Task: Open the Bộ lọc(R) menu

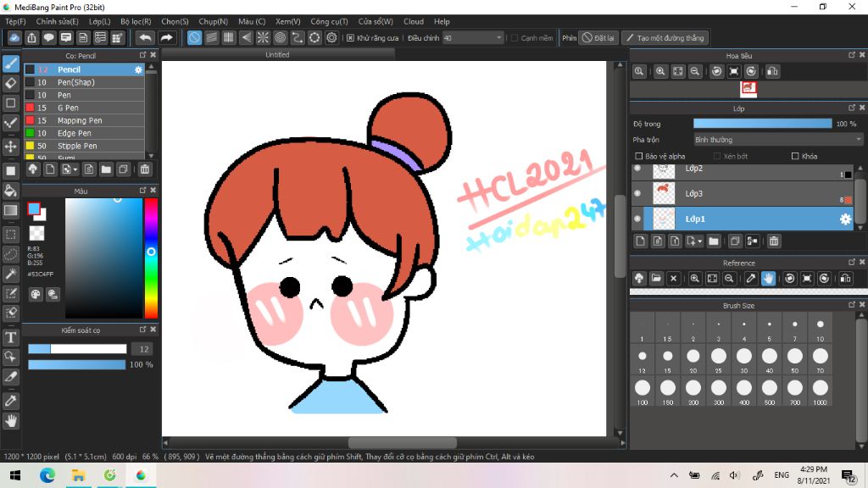Action: (136, 21)
